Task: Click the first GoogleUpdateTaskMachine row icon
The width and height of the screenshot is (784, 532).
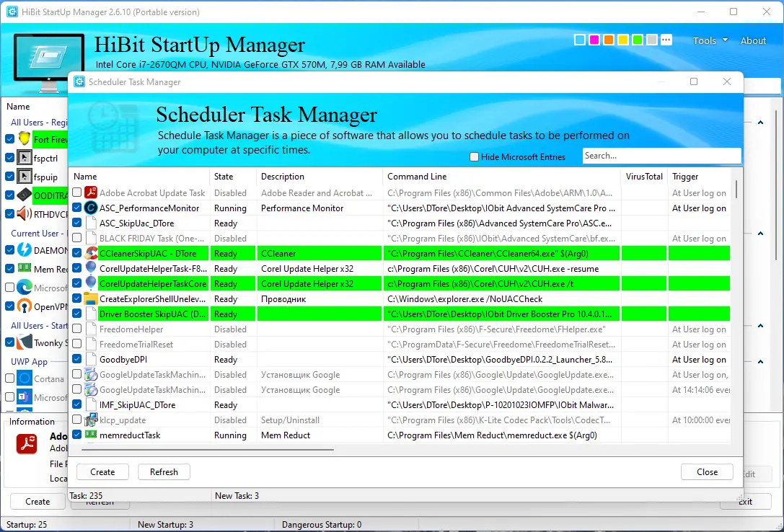Action: pyautogui.click(x=90, y=374)
